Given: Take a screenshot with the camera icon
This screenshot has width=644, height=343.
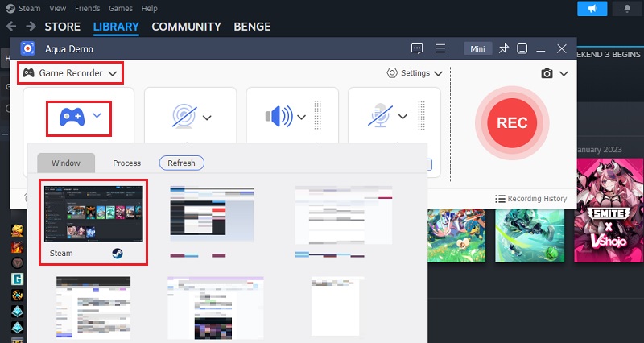Looking at the screenshot, I should tap(547, 73).
